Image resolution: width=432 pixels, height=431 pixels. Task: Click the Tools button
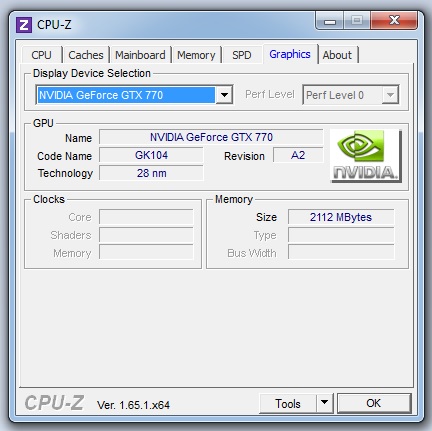click(x=288, y=404)
